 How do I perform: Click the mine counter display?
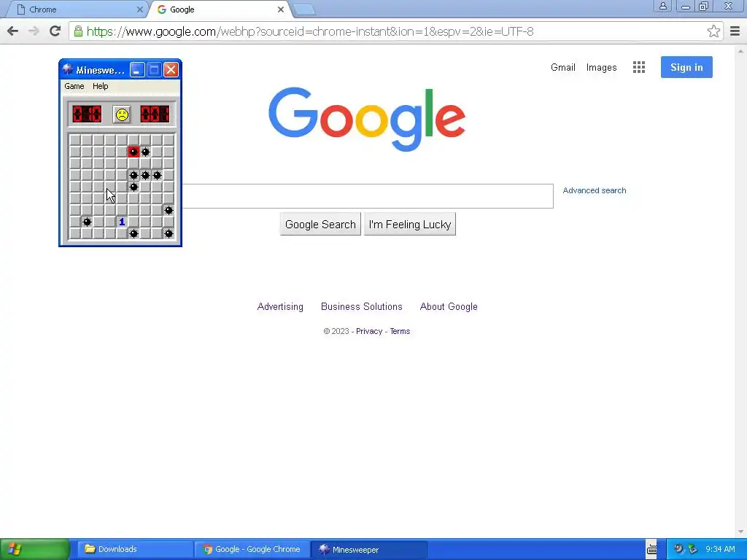coord(87,114)
